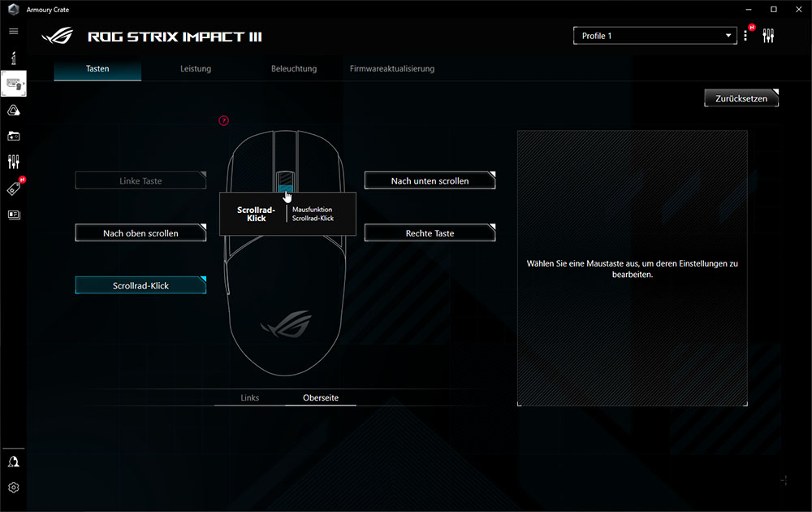Click the ROG logo on the mouse diagram
Image resolution: width=812 pixels, height=512 pixels.
point(286,324)
